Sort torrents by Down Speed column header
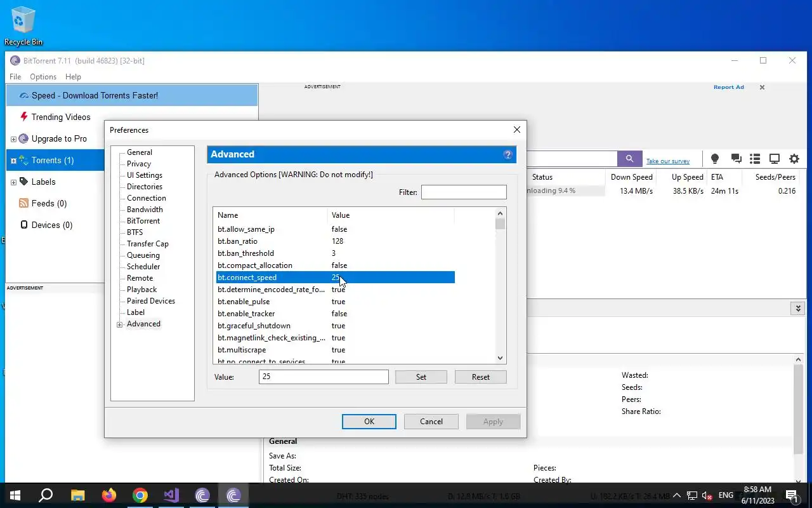812x508 pixels. (x=631, y=177)
